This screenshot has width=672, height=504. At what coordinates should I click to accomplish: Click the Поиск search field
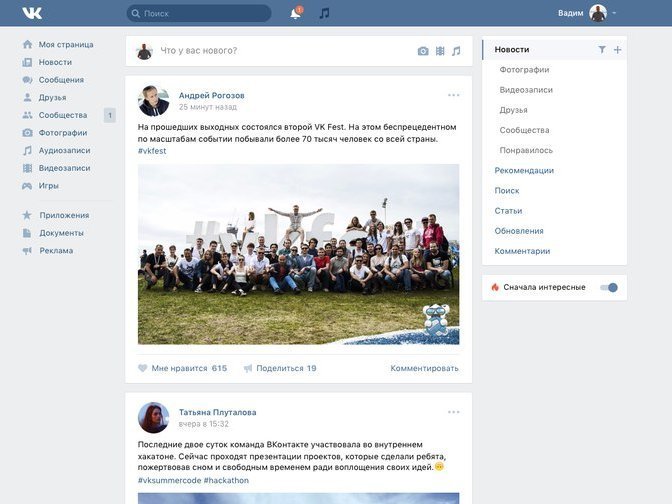coord(199,13)
